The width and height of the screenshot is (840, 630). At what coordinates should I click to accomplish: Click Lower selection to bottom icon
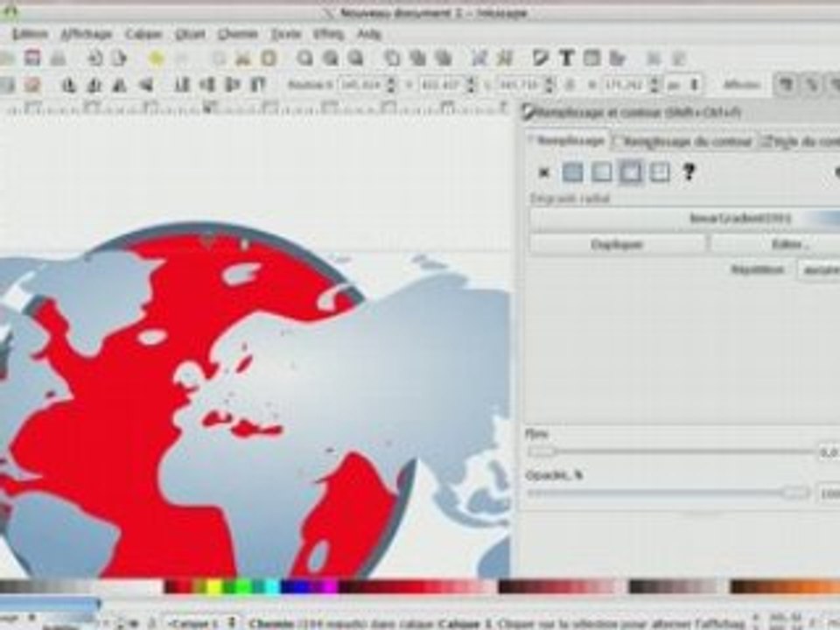182,85
